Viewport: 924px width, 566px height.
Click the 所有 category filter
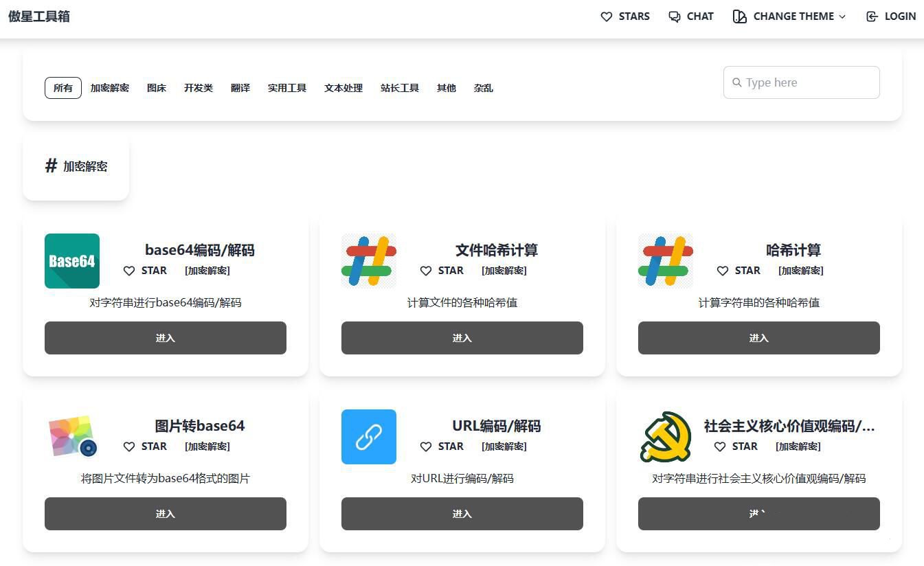coord(63,87)
